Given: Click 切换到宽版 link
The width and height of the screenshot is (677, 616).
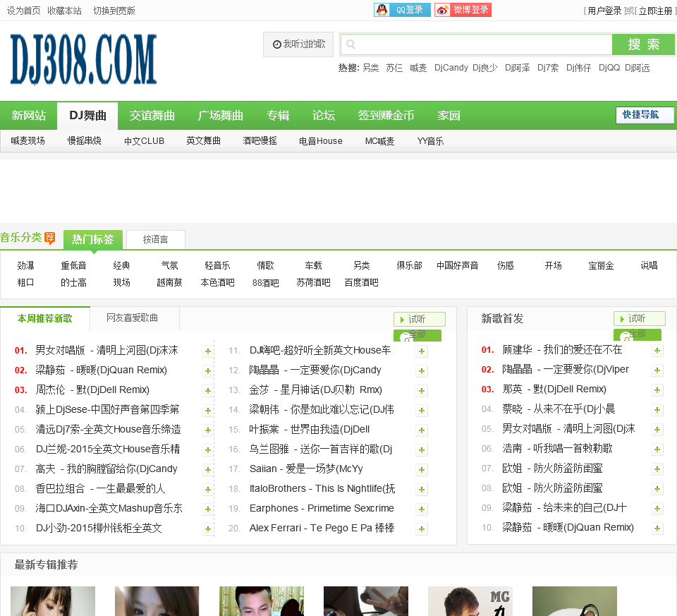Looking at the screenshot, I should [114, 11].
